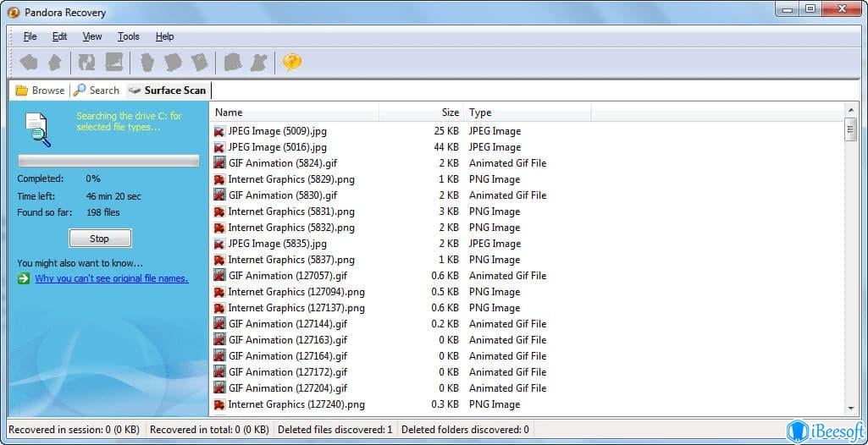This screenshot has width=868, height=445.
Task: Switch to the Browse tab
Action: click(40, 91)
